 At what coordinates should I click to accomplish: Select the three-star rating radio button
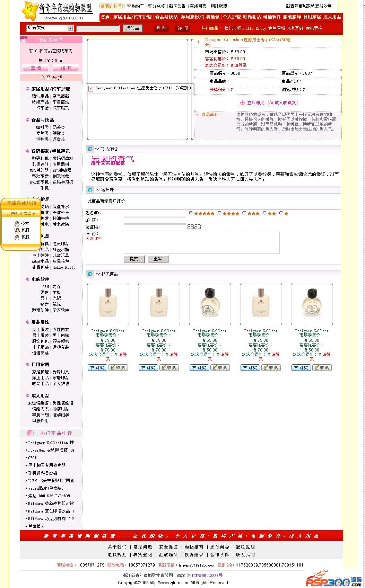(x=244, y=213)
